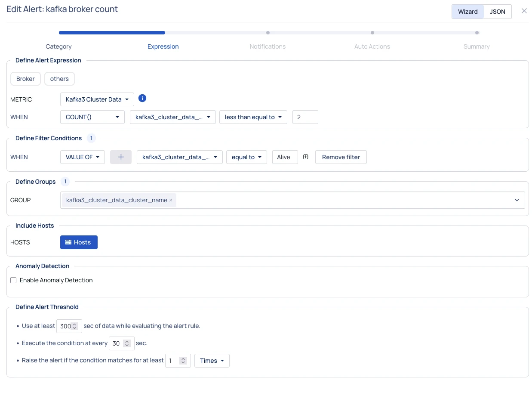532x411 pixels.
Task: Open the less than equal to operator dropdown
Action: pos(253,117)
